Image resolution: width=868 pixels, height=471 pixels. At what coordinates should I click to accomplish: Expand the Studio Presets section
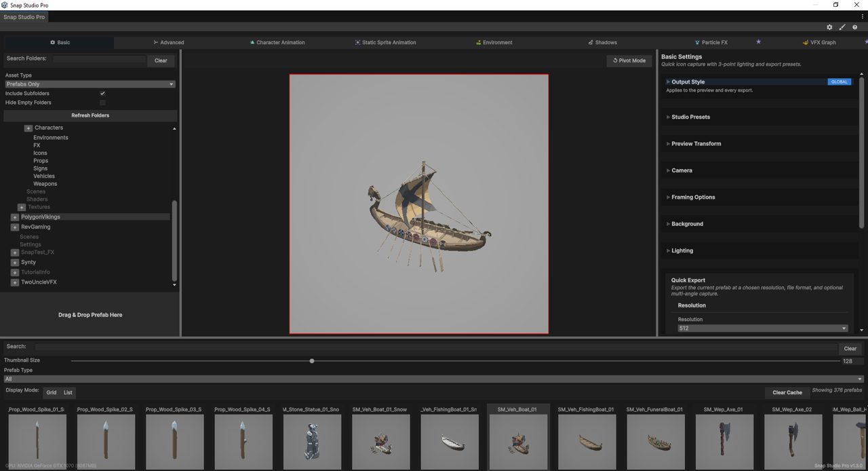tap(691, 117)
